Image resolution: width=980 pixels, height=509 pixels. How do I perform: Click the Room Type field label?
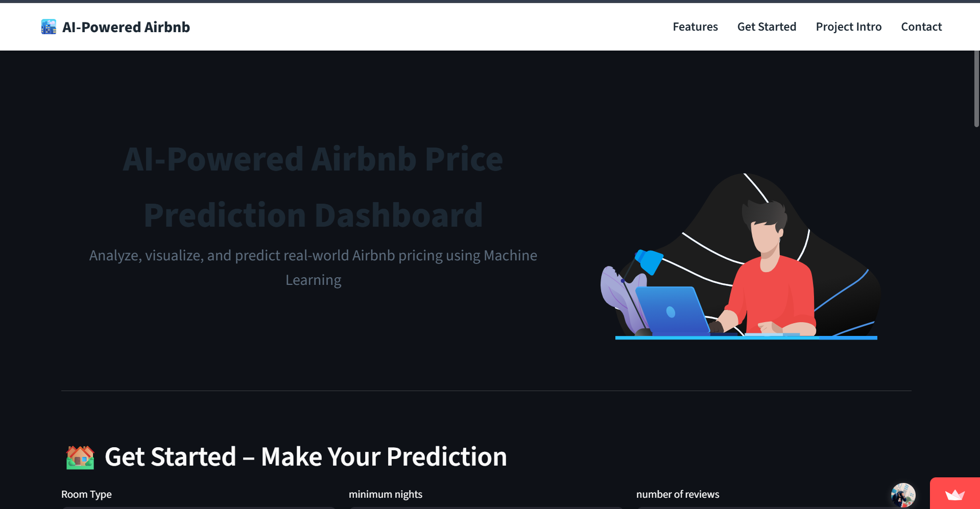click(x=86, y=494)
